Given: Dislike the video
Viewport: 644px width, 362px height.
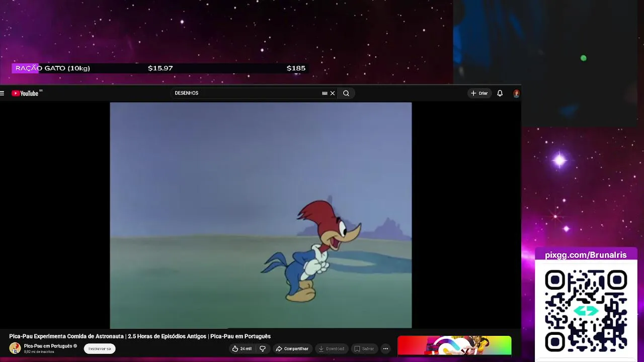Looking at the screenshot, I should 263,348.
